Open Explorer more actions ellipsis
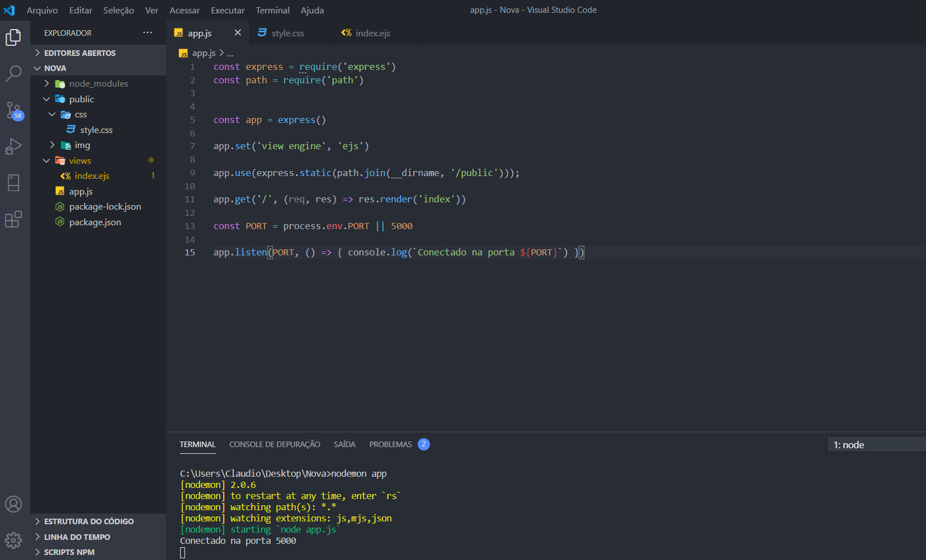This screenshot has height=560, width=926. click(148, 33)
